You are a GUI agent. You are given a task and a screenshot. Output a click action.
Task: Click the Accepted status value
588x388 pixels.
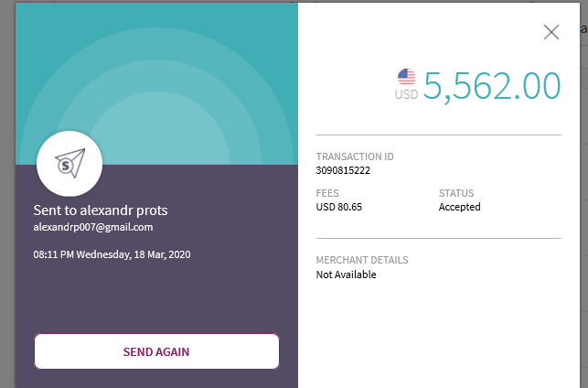coord(459,207)
